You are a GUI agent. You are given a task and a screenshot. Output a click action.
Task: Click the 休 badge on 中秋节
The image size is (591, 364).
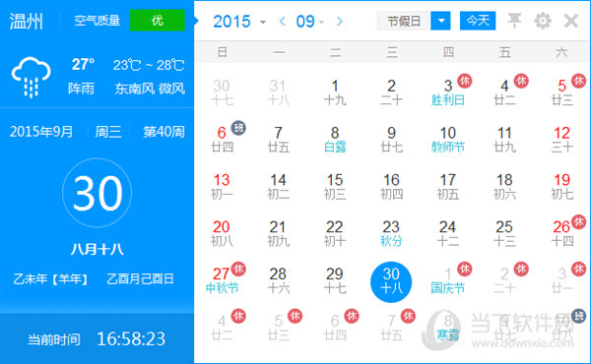238,269
